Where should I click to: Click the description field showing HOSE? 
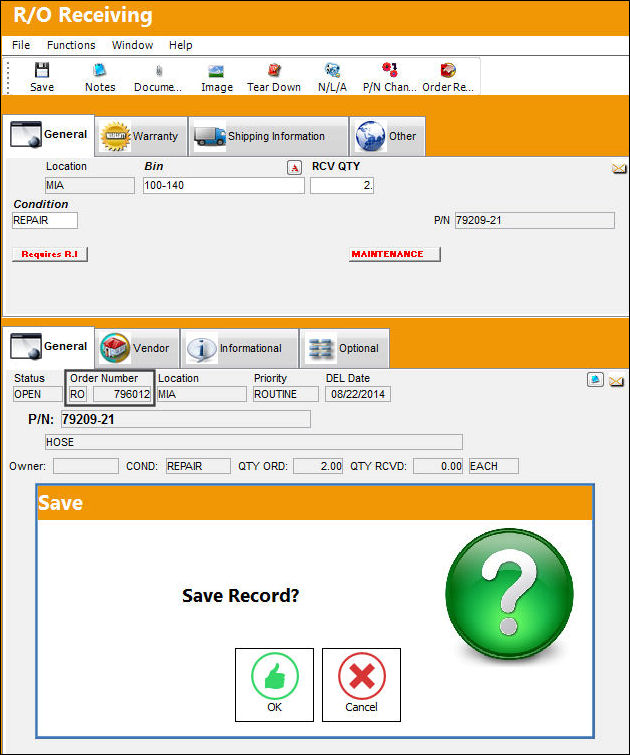(x=254, y=442)
